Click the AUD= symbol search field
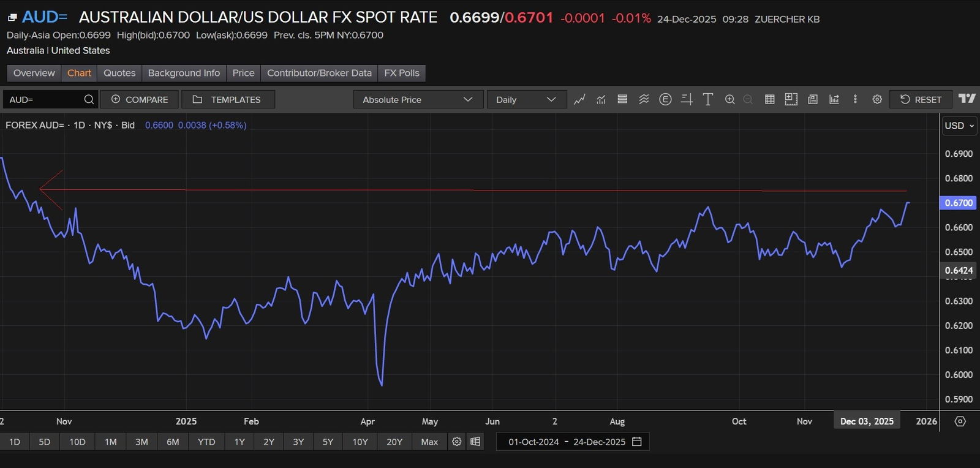The image size is (980, 468). [x=43, y=99]
